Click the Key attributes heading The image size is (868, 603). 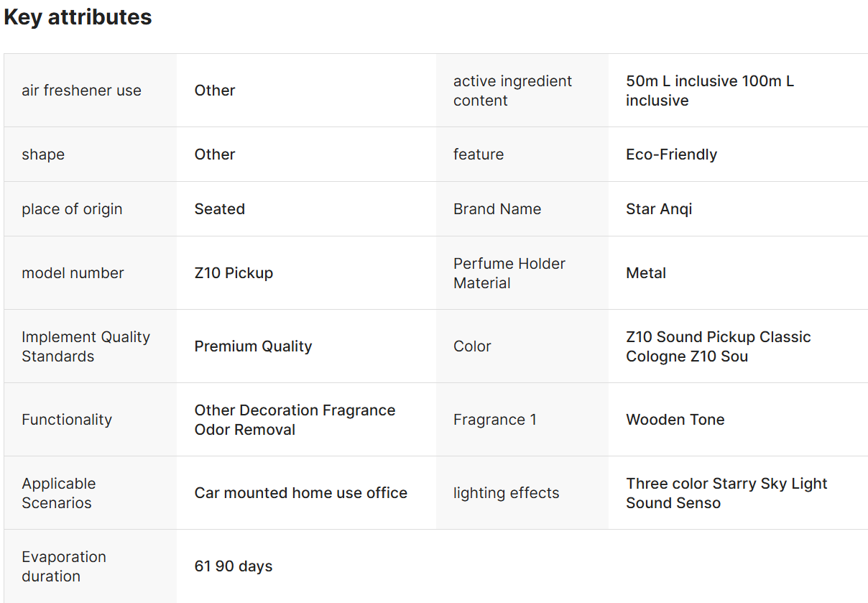point(78,17)
